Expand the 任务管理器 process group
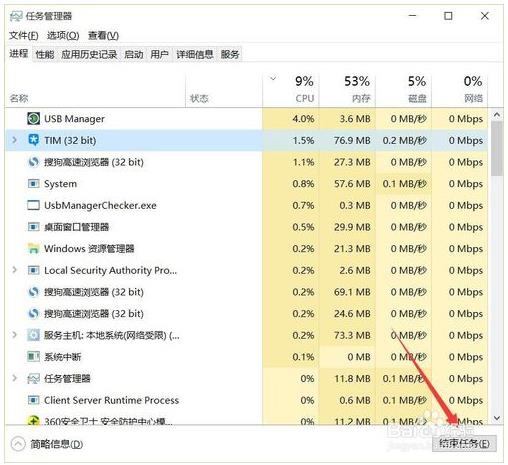This screenshot has width=508, height=465. [x=14, y=378]
